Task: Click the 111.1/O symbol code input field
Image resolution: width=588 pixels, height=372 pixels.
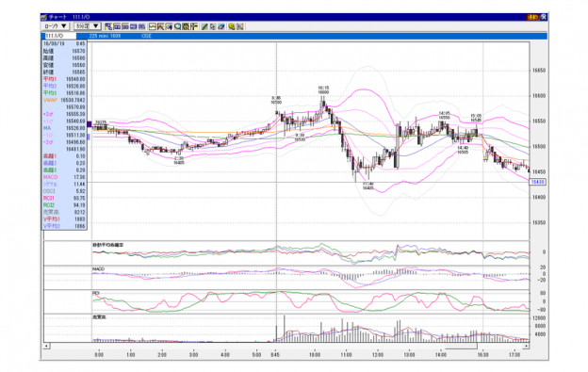Action: (x=60, y=36)
